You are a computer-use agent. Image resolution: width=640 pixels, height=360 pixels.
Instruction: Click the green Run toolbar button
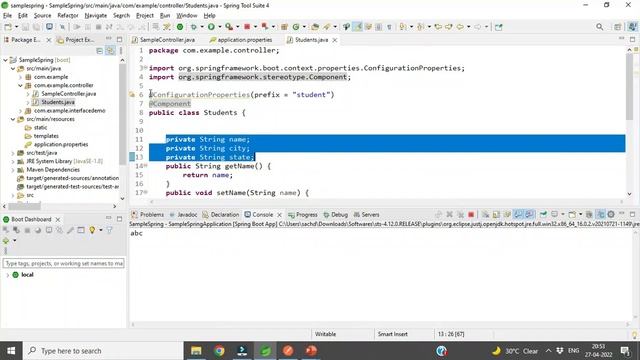point(211,27)
